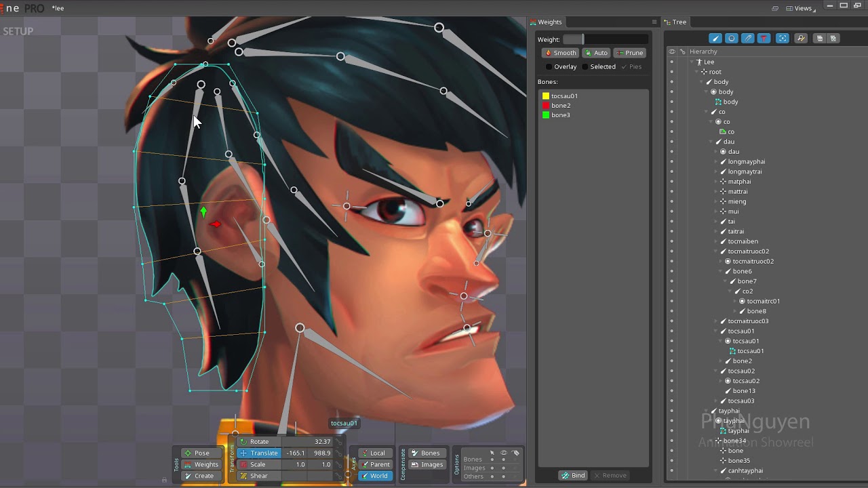Switch to the Weights panel tab
The width and height of the screenshot is (868, 488).
pyautogui.click(x=546, y=22)
